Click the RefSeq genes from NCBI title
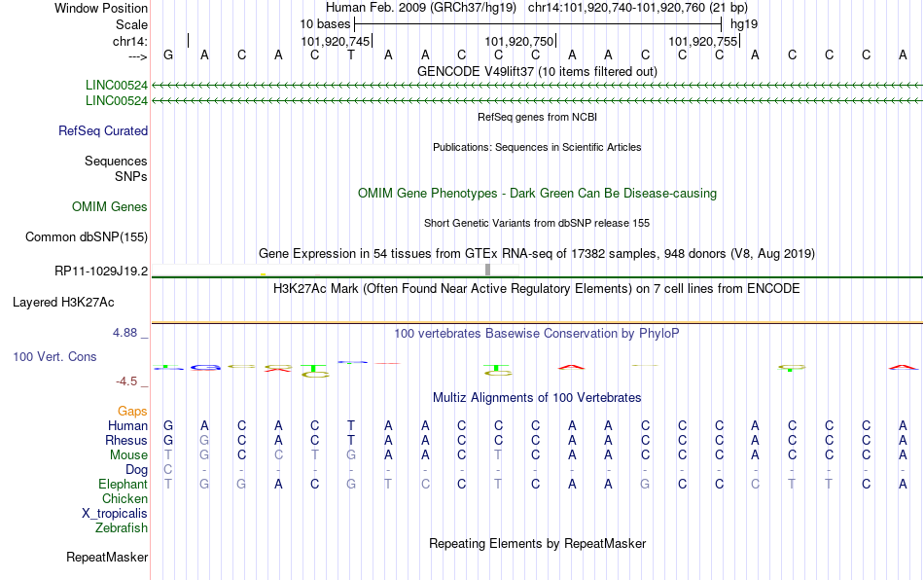924x580 pixels. click(537, 118)
